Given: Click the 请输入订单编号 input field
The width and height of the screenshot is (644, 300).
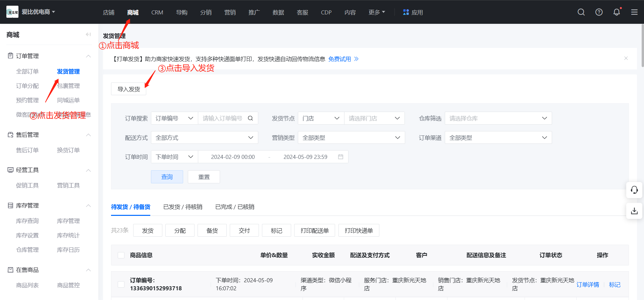Looking at the screenshot, I should pyautogui.click(x=223, y=118).
